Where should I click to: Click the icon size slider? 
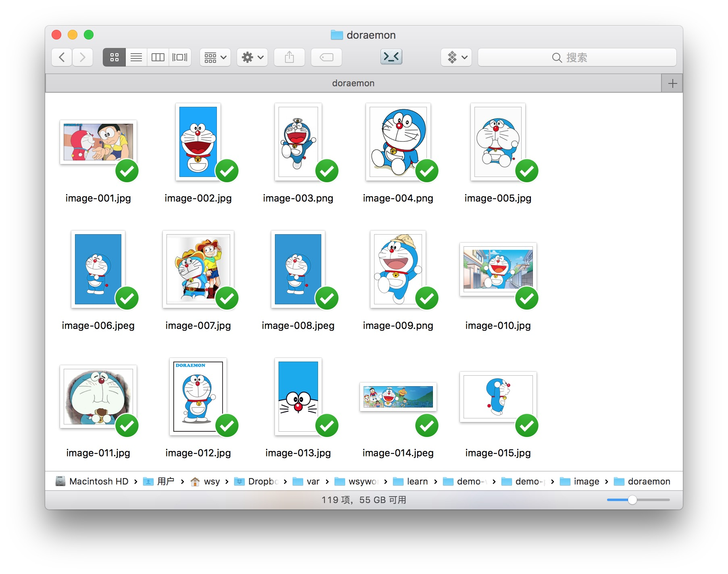(639, 500)
